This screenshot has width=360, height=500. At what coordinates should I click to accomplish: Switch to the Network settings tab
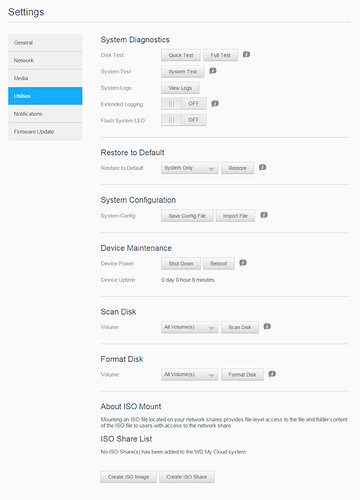pyautogui.click(x=45, y=60)
